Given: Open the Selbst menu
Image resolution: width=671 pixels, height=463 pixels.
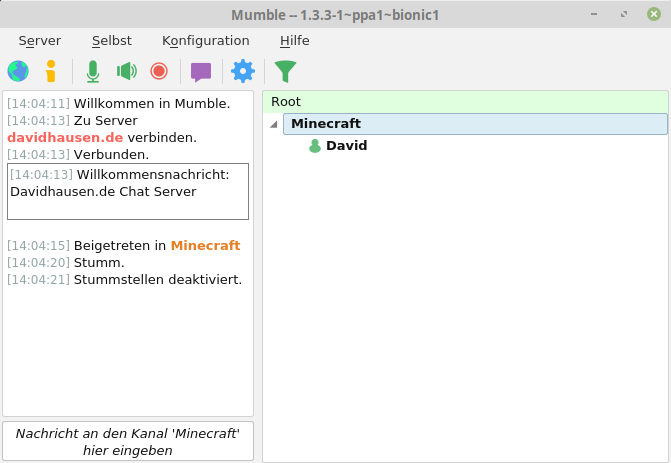Looking at the screenshot, I should coord(112,41).
